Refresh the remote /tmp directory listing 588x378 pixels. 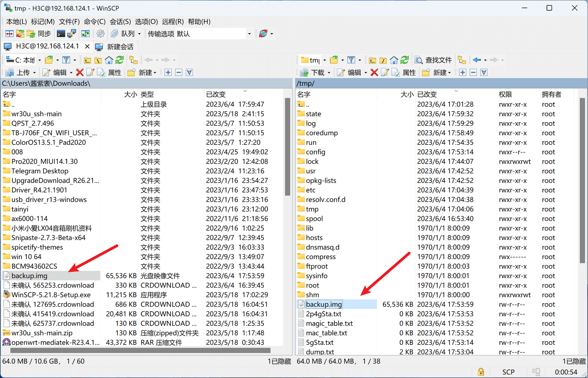405,60
